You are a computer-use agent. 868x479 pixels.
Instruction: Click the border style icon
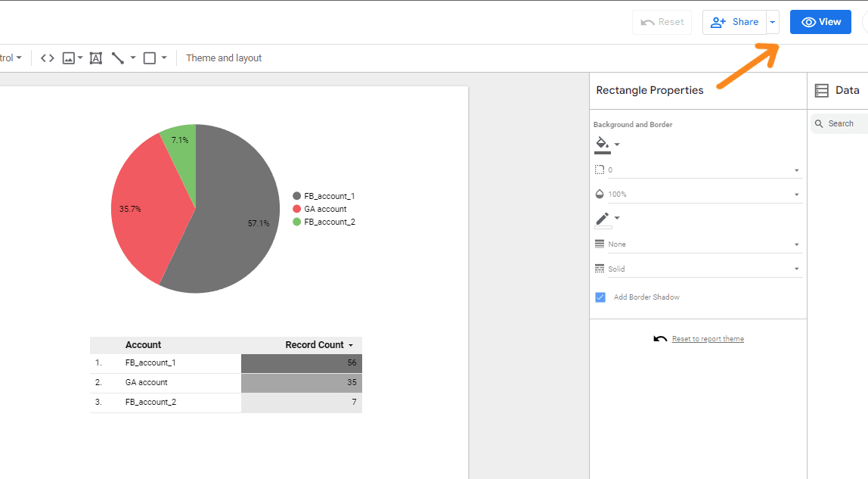tap(600, 269)
